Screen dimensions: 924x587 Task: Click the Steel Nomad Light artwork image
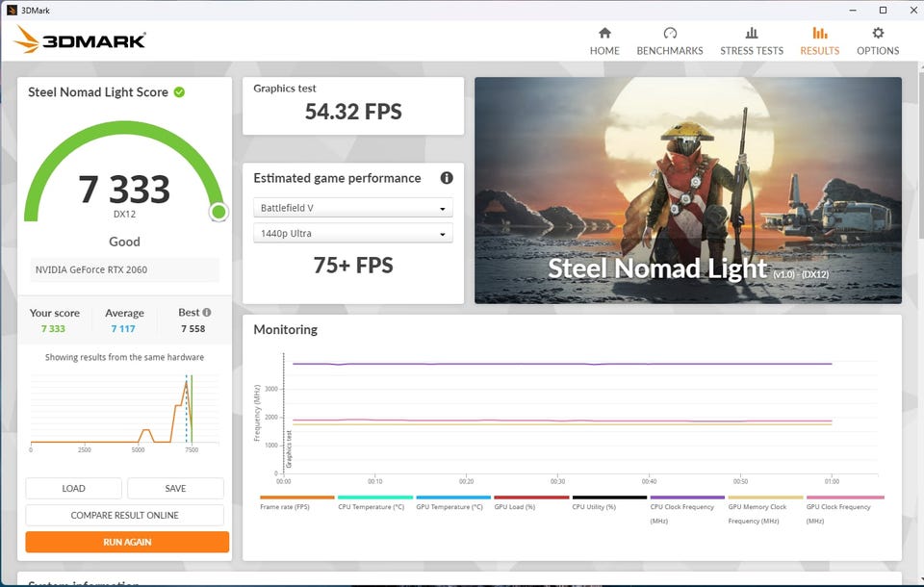coord(687,191)
